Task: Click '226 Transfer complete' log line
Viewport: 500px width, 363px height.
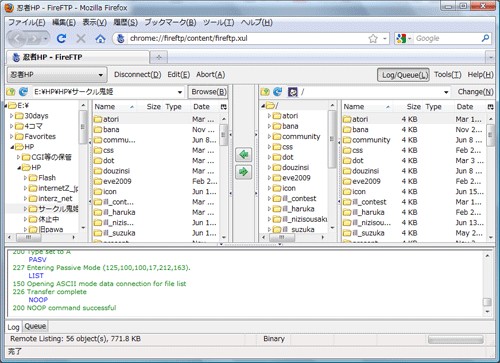Action: point(50,292)
